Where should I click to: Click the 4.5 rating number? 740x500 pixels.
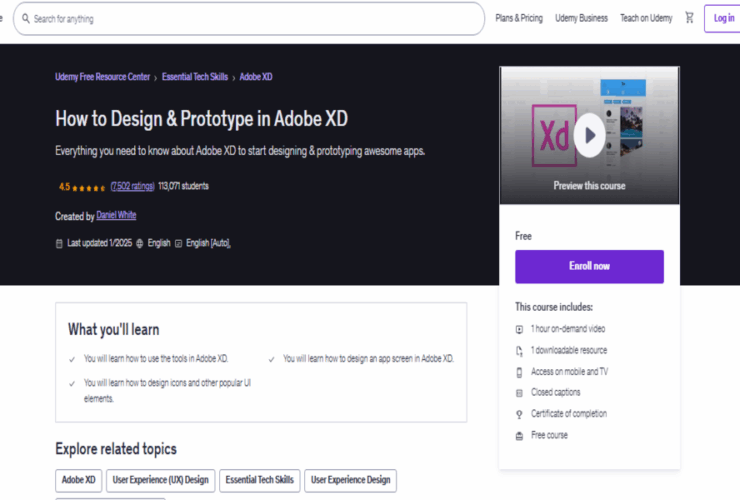click(x=64, y=187)
